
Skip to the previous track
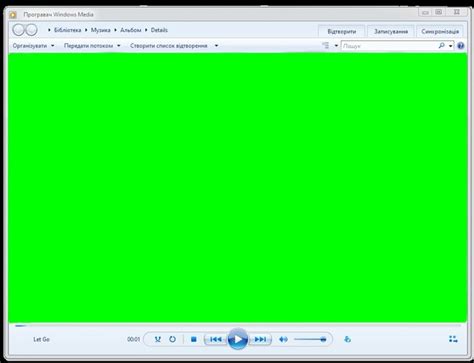[216, 339]
